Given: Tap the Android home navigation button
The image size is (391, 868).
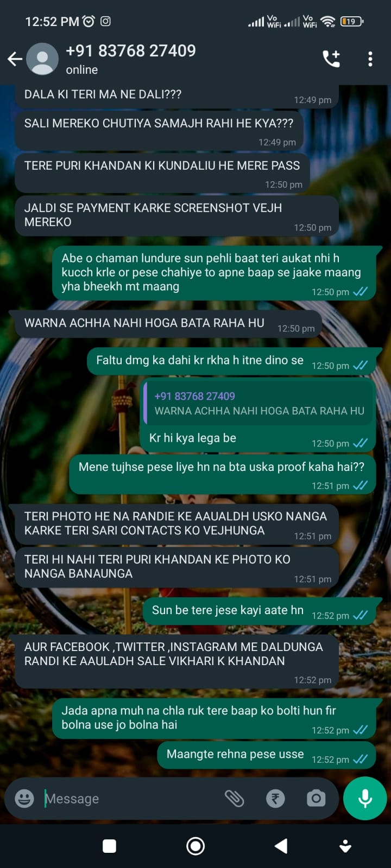Looking at the screenshot, I should (195, 846).
